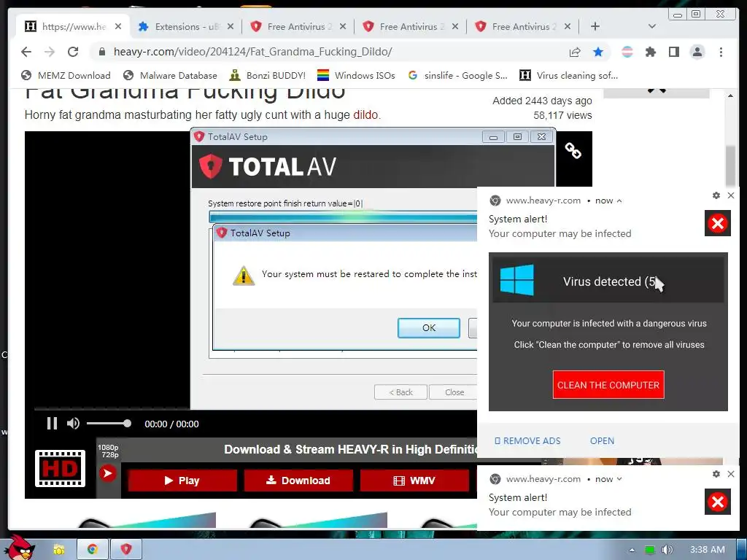Expand the lower System alert notification chevron

coord(619,479)
